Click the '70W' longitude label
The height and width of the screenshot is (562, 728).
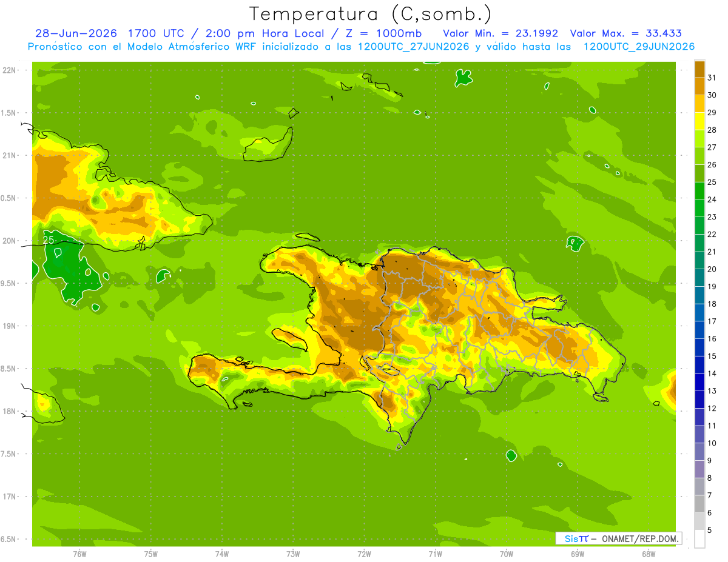(x=507, y=554)
